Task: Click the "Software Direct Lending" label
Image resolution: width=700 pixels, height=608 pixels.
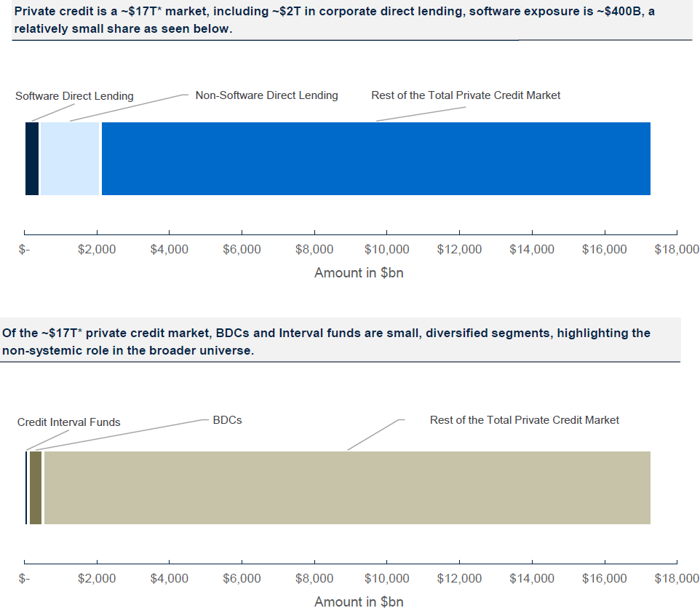Action: tap(74, 96)
